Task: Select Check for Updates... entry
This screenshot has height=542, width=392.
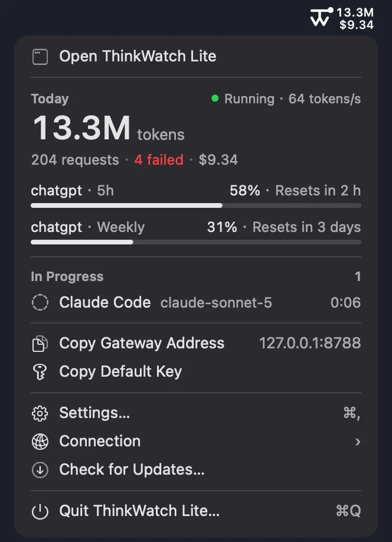Action: [196, 469]
